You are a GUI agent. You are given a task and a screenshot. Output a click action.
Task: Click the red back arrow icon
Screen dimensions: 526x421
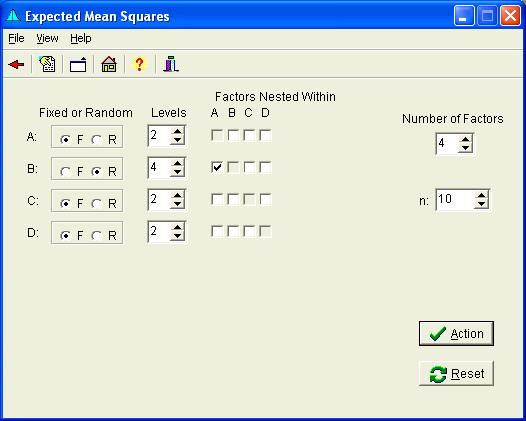click(x=16, y=64)
